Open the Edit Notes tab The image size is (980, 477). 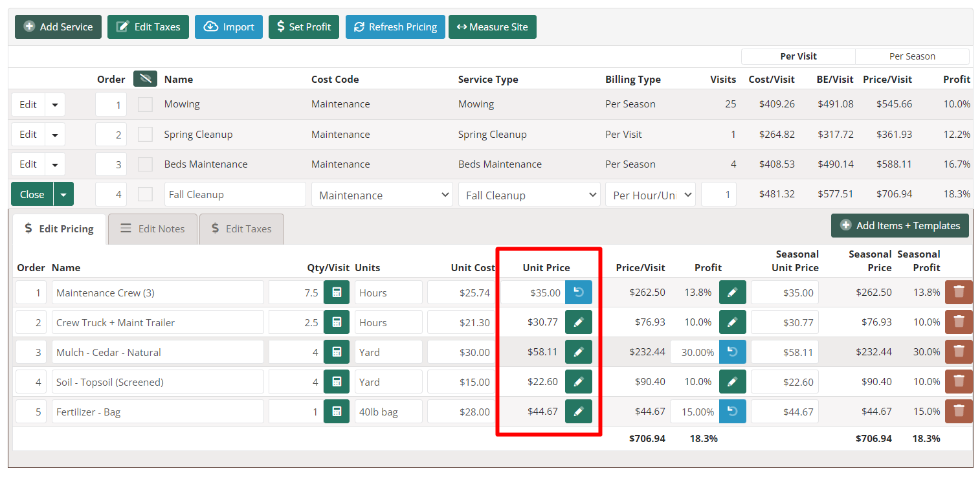click(x=153, y=229)
